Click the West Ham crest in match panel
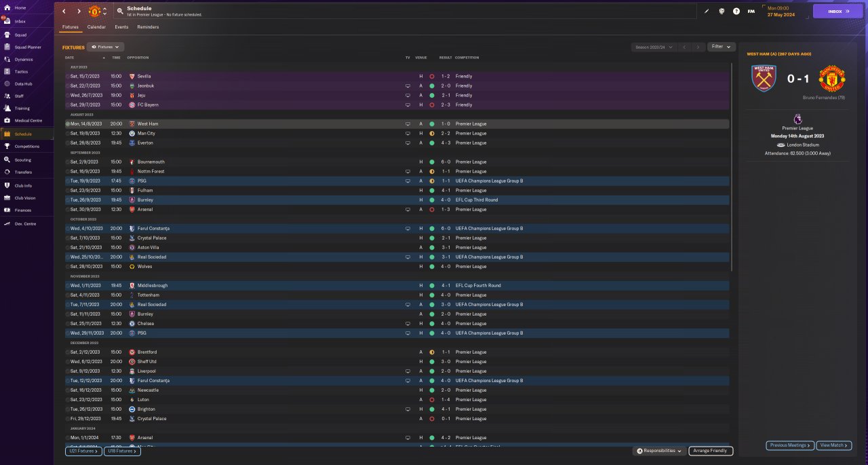 [x=764, y=79]
